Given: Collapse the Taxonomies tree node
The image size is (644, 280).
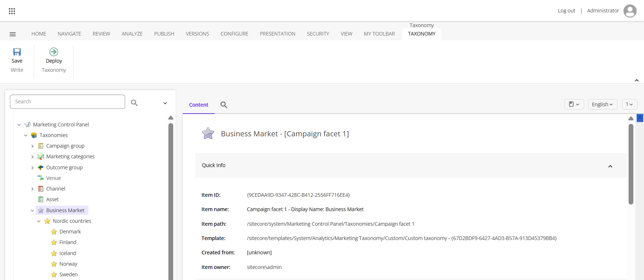Looking at the screenshot, I should tap(26, 136).
